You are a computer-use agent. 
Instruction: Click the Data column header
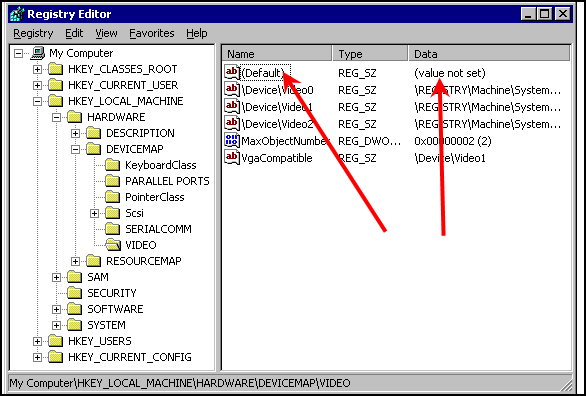tap(489, 54)
